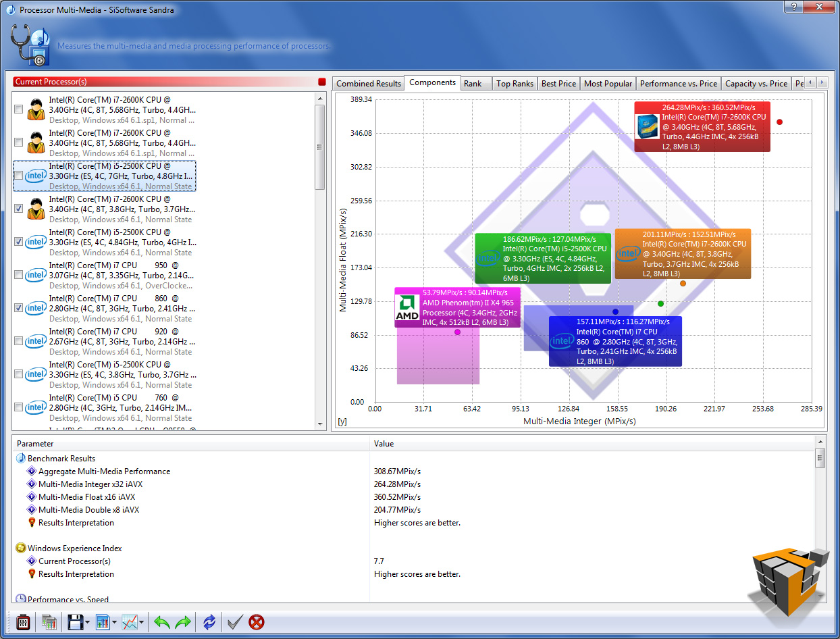Open the Capacity vs. Price tab
840x639 pixels.
tap(756, 84)
